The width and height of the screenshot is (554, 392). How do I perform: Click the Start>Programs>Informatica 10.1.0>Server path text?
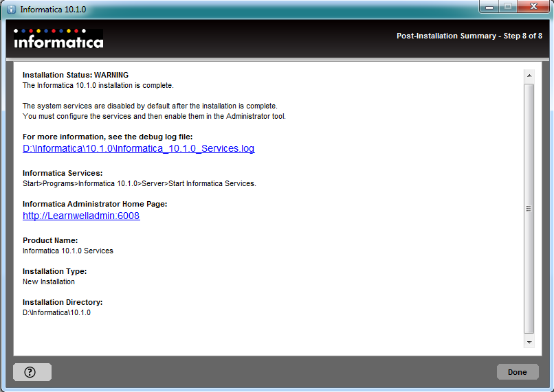[x=140, y=183]
